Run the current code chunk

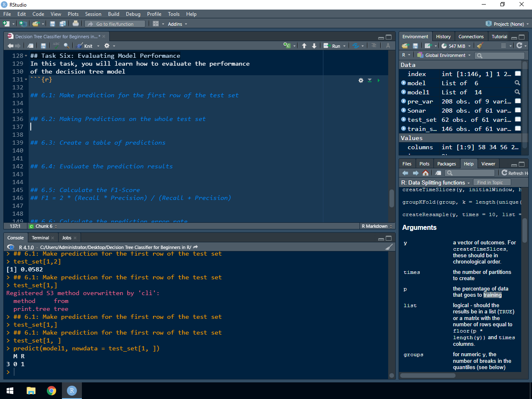coord(378,80)
